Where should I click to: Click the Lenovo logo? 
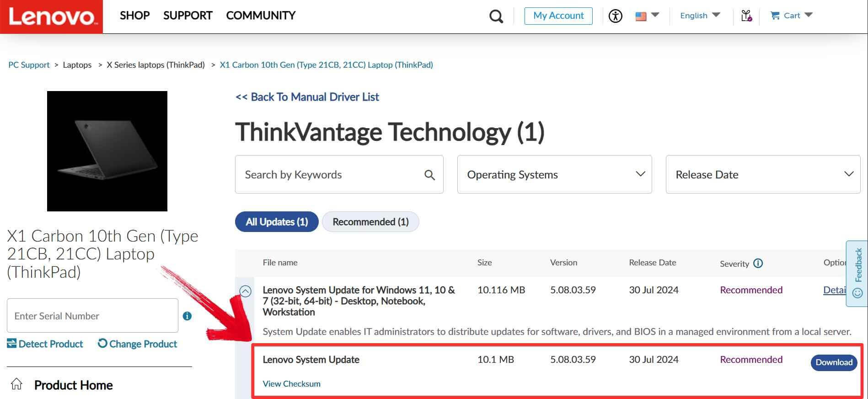pyautogui.click(x=51, y=17)
